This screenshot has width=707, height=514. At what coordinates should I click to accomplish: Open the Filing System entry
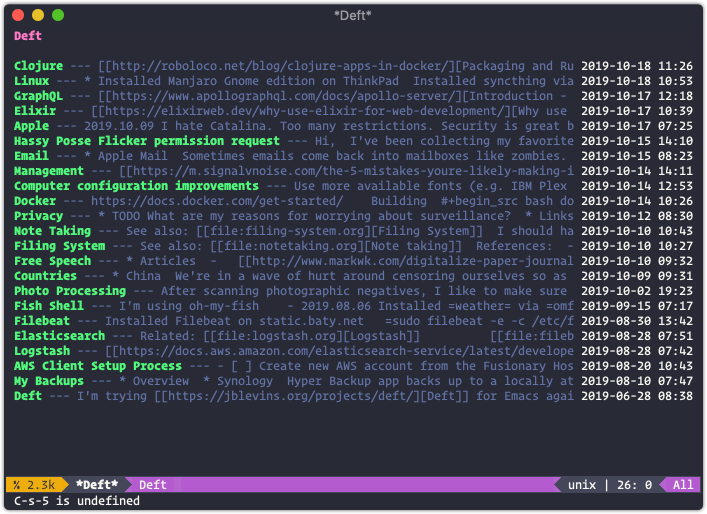pos(60,246)
